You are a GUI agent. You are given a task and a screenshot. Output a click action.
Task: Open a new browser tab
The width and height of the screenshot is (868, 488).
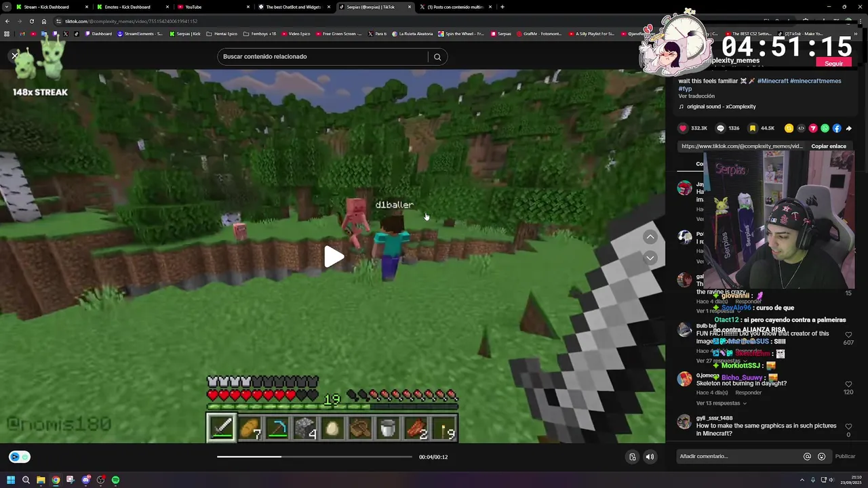point(502,7)
